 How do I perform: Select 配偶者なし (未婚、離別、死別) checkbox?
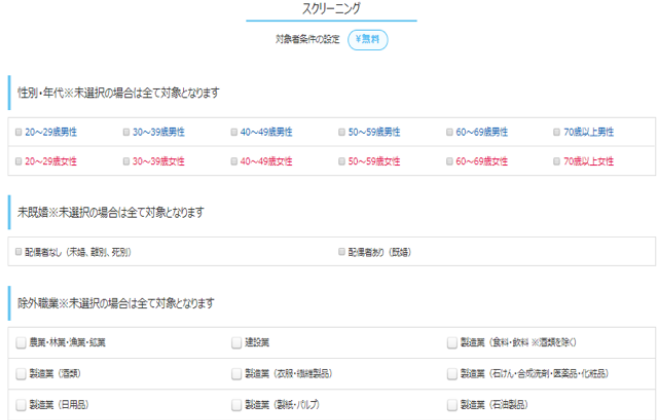pyautogui.click(x=18, y=252)
